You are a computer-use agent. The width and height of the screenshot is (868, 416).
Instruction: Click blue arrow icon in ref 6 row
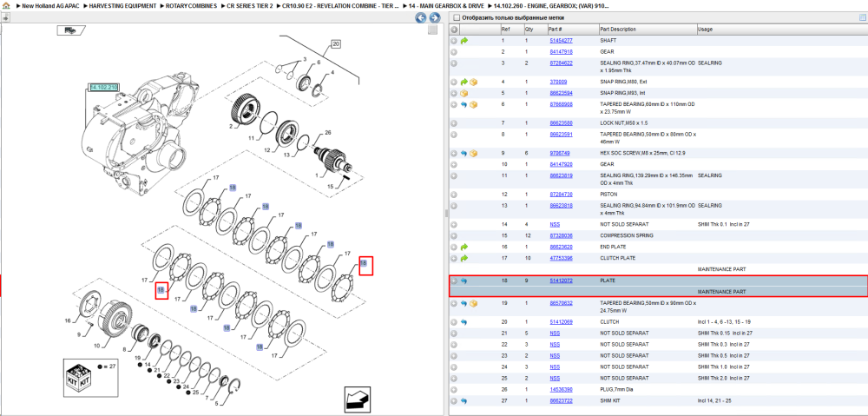click(x=464, y=104)
